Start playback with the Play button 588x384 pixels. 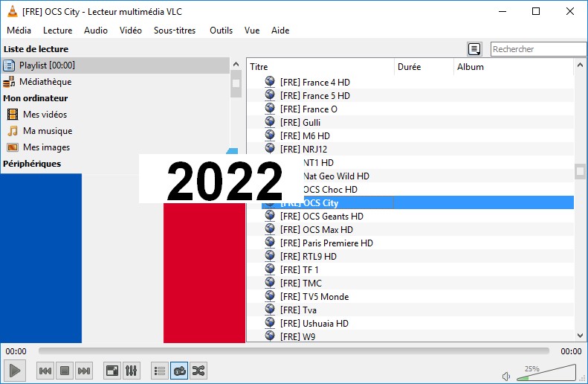(15, 371)
